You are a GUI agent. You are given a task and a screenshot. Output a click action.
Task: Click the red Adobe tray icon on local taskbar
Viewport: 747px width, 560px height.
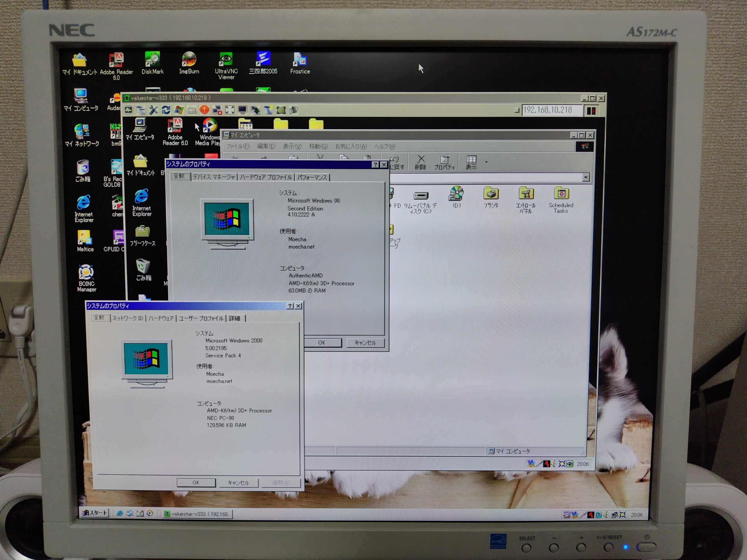tap(590, 515)
